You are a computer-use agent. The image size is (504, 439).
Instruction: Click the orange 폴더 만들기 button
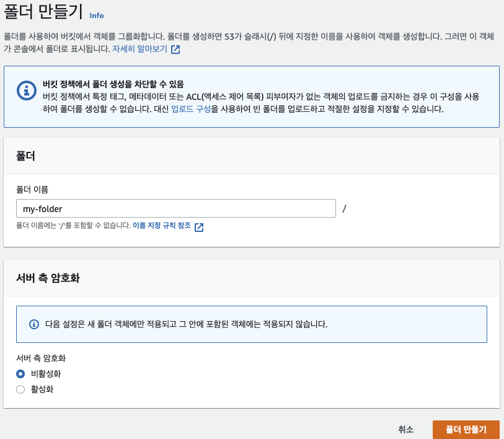466,429
